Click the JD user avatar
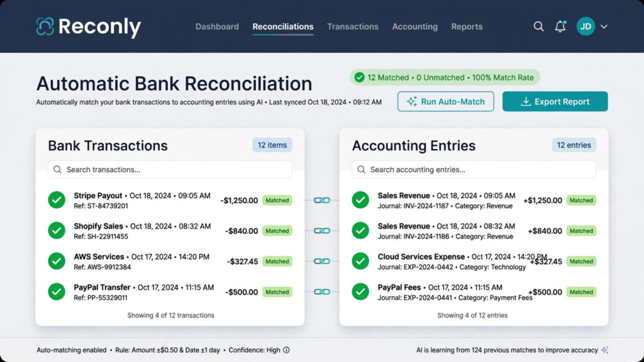The width and height of the screenshot is (644, 362). [586, 26]
